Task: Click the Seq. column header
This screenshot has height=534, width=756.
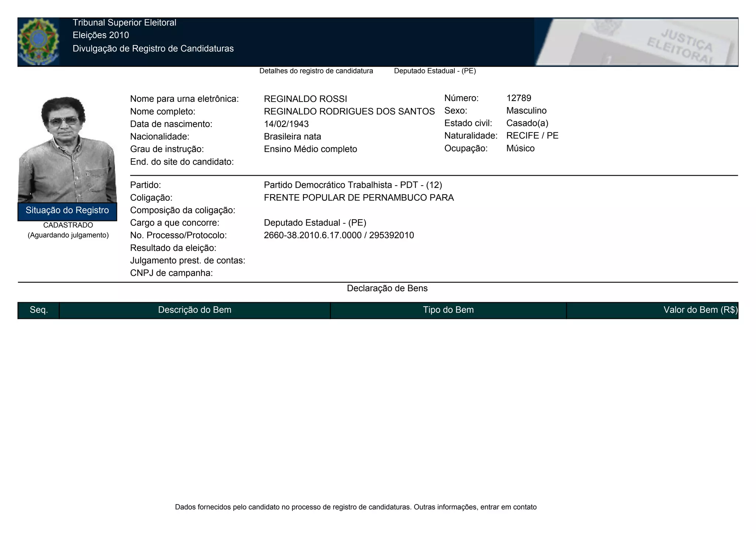Action: click(39, 310)
